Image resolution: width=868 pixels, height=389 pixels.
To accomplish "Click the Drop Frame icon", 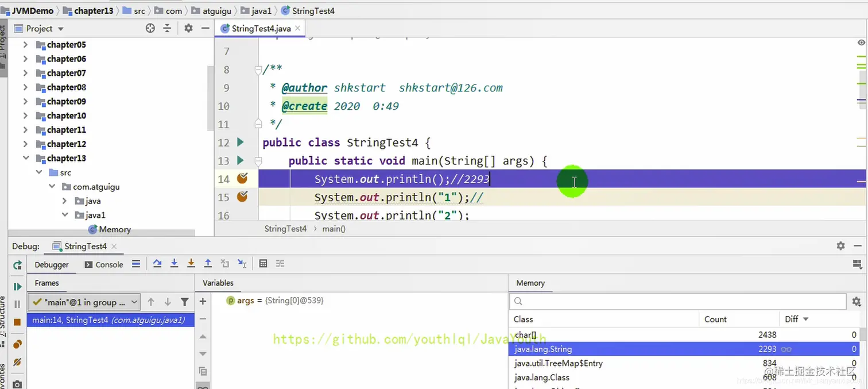I will [x=225, y=264].
